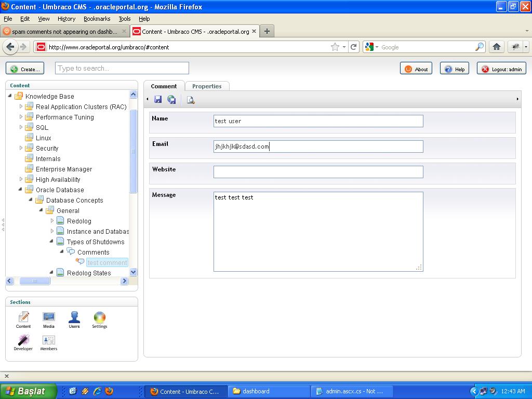
Task: Open the Members section icon
Action: click(x=48, y=342)
